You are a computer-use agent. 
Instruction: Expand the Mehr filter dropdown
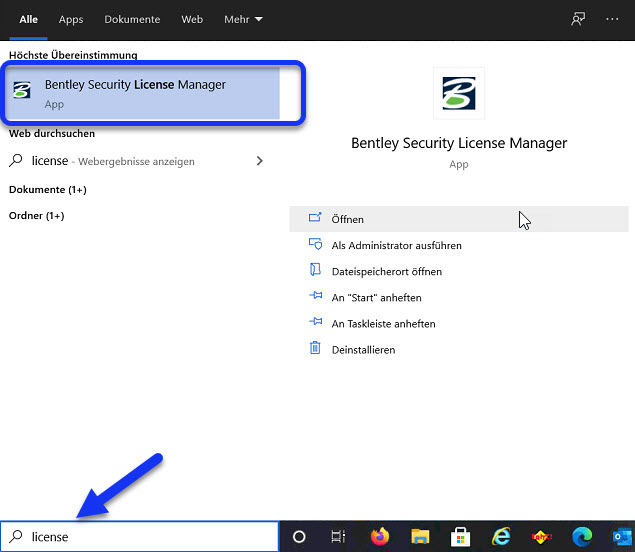click(243, 19)
